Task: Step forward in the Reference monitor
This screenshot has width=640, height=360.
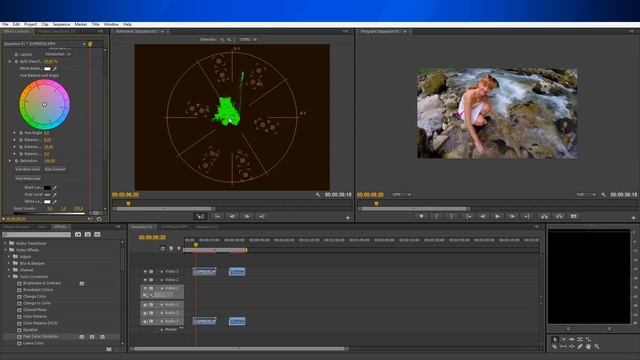Action: pos(247,216)
